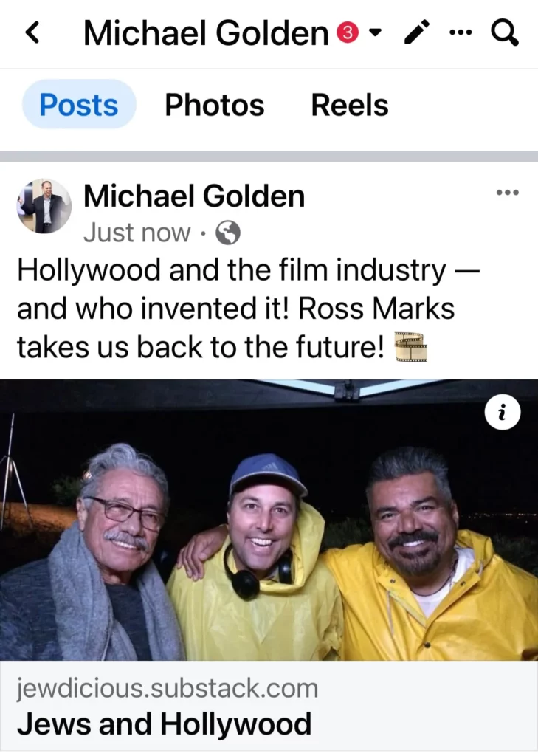This screenshot has width=538, height=756.
Task: Select the Posts tab
Action: (x=79, y=105)
